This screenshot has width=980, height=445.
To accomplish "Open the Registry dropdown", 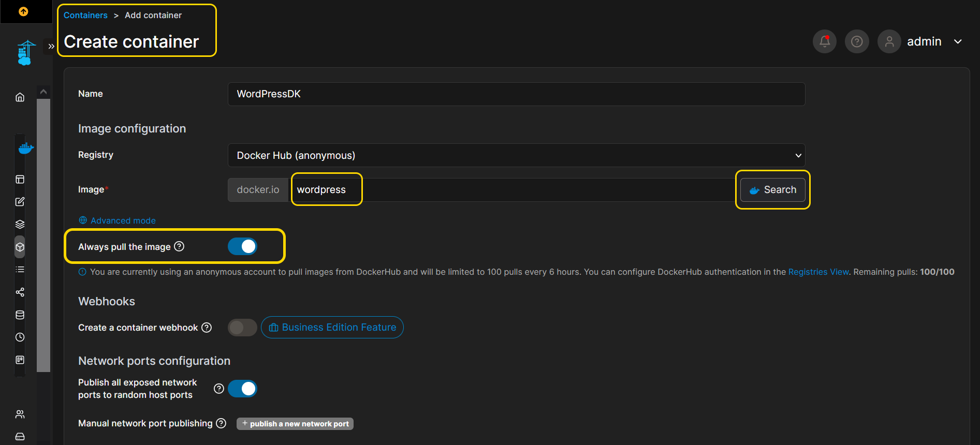I will [x=516, y=155].
